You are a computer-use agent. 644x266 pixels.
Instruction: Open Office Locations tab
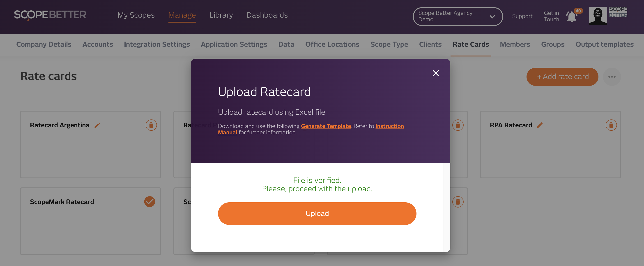click(x=332, y=44)
